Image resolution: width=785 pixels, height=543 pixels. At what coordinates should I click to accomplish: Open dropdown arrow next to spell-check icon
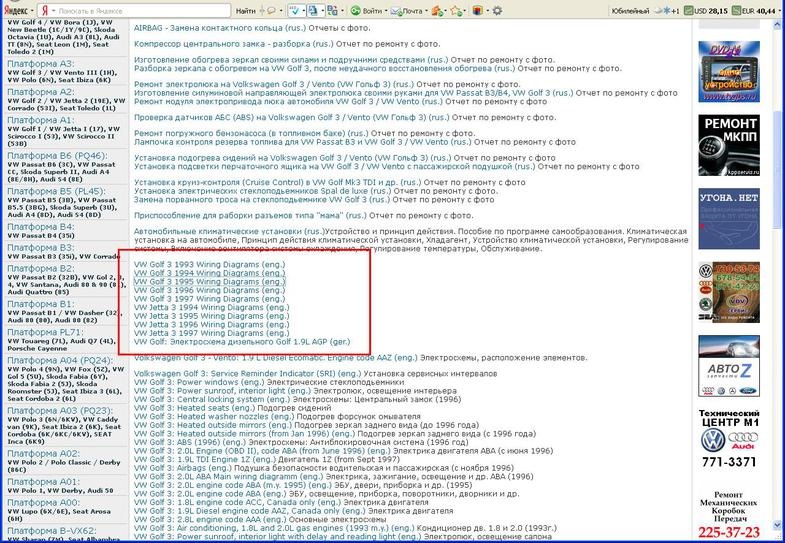tap(303, 11)
